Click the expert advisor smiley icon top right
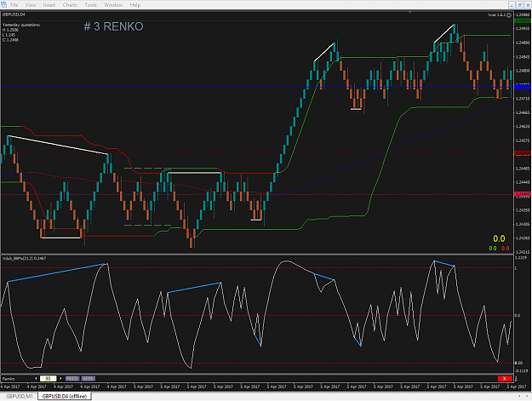Image resolution: width=532 pixels, height=401 pixels. [x=509, y=15]
